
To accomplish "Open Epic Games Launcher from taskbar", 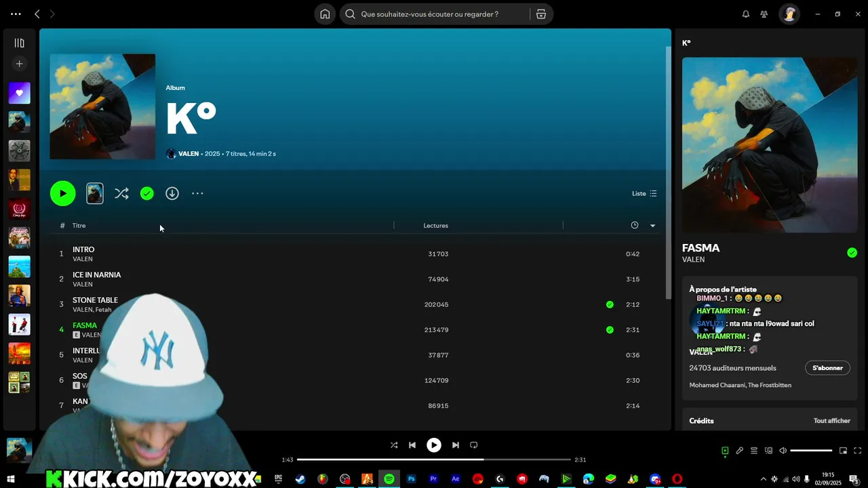I will [278, 479].
